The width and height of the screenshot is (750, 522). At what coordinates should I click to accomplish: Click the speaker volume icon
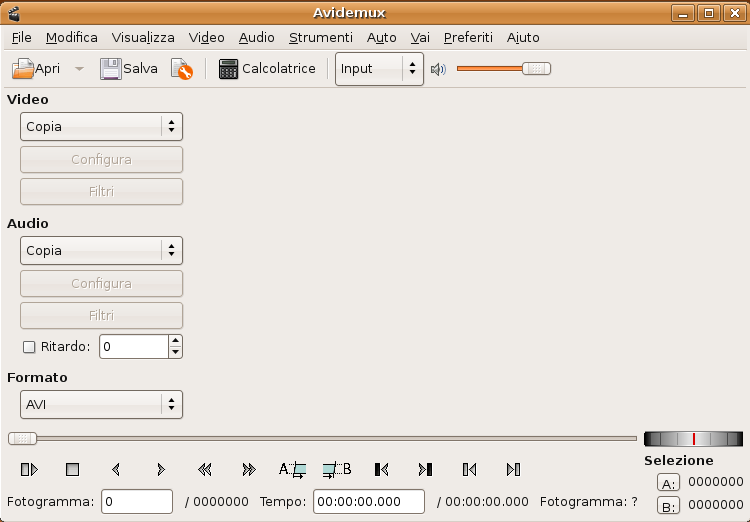click(x=437, y=69)
